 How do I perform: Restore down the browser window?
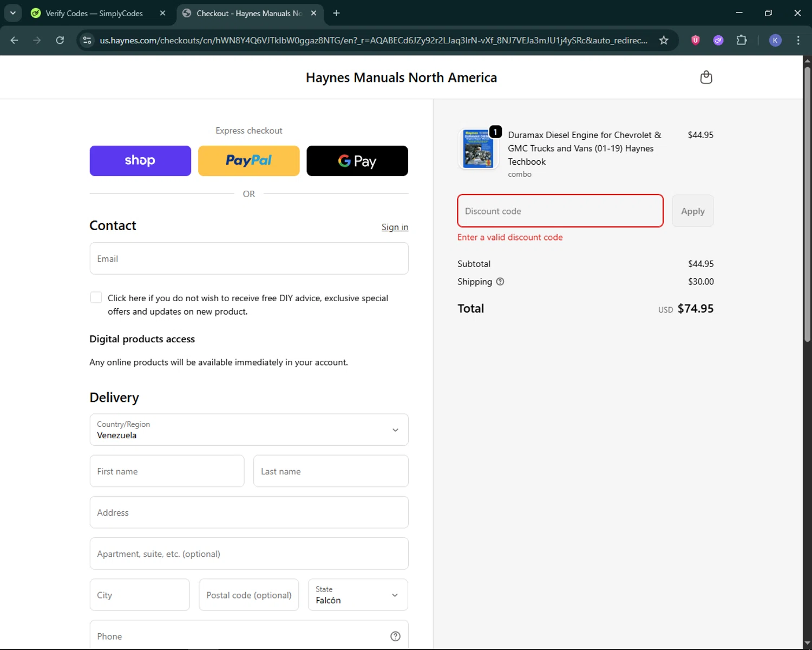pyautogui.click(x=768, y=13)
